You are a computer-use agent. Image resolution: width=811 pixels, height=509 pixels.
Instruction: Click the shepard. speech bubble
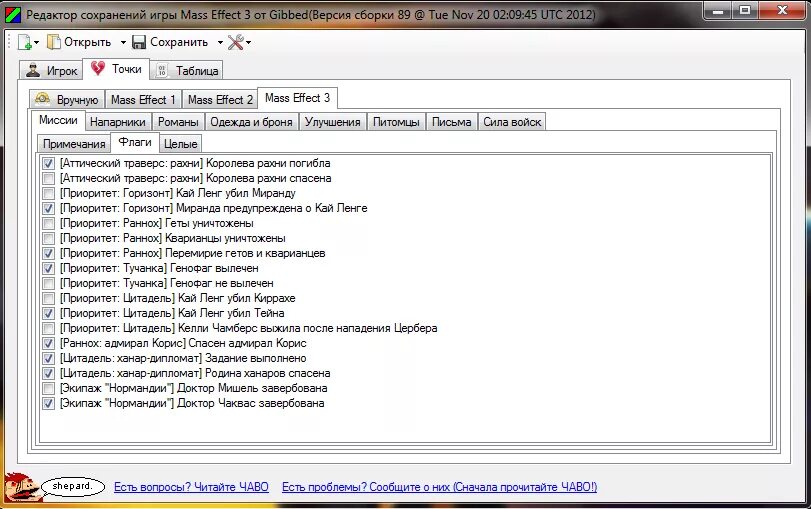tap(72, 486)
